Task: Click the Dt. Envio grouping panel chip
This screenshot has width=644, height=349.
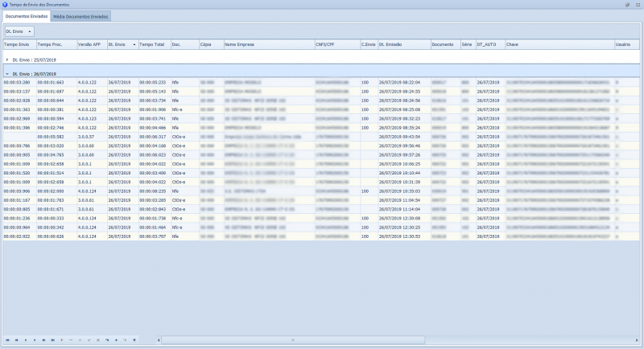Action: click(x=19, y=31)
